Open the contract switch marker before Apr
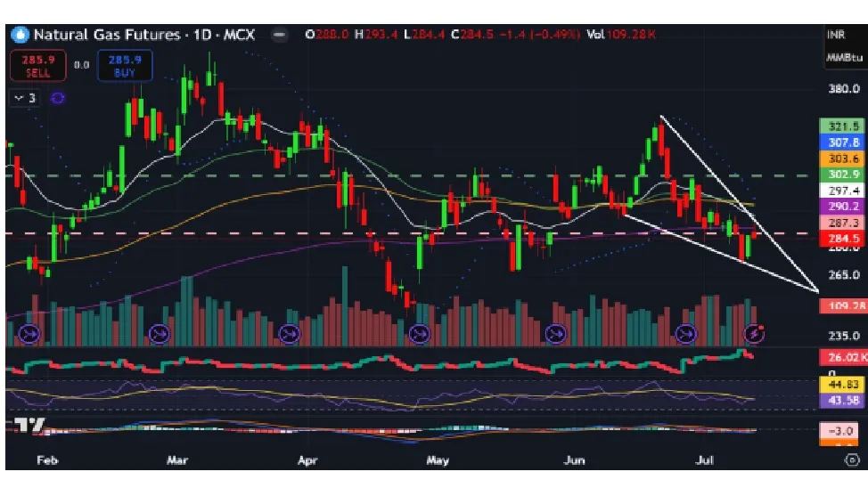Image resolution: width=868 pixels, height=488 pixels. [289, 334]
